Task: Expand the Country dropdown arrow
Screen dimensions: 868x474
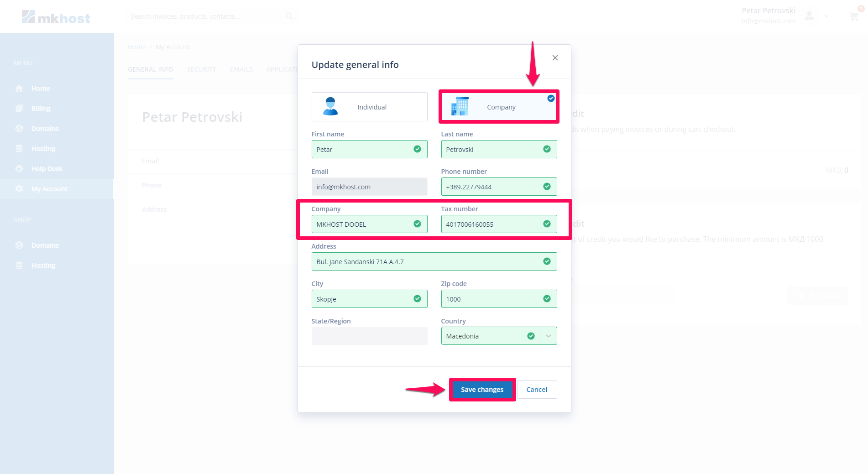Action: pos(549,336)
